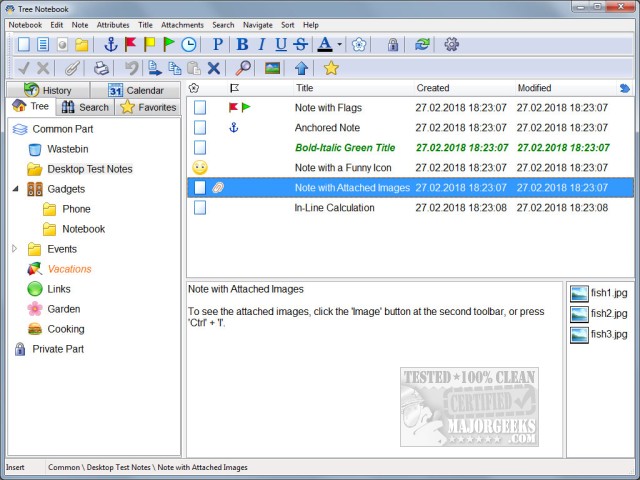Toggle italic text formatting

tap(262, 45)
